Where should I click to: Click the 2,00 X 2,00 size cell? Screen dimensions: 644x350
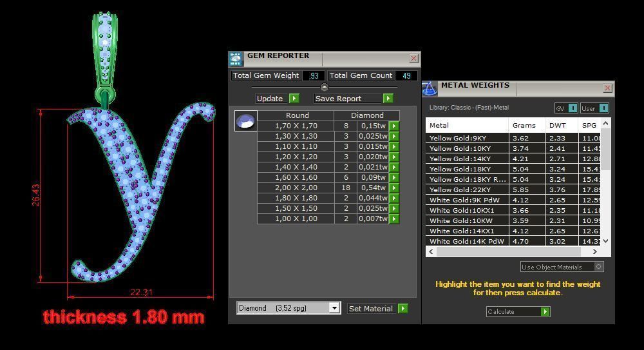pos(296,188)
